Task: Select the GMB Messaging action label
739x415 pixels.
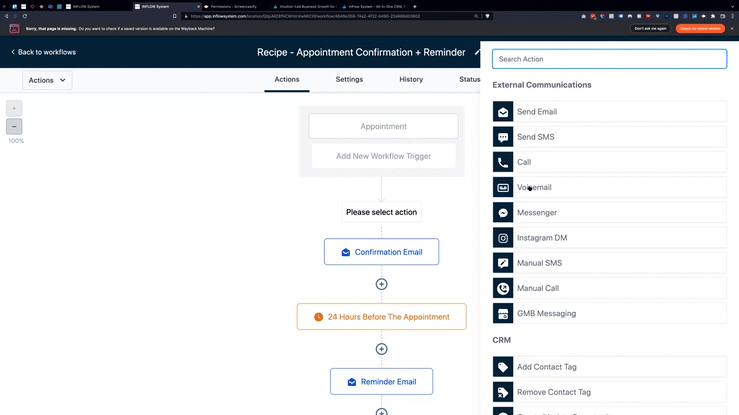Action: coord(546,313)
